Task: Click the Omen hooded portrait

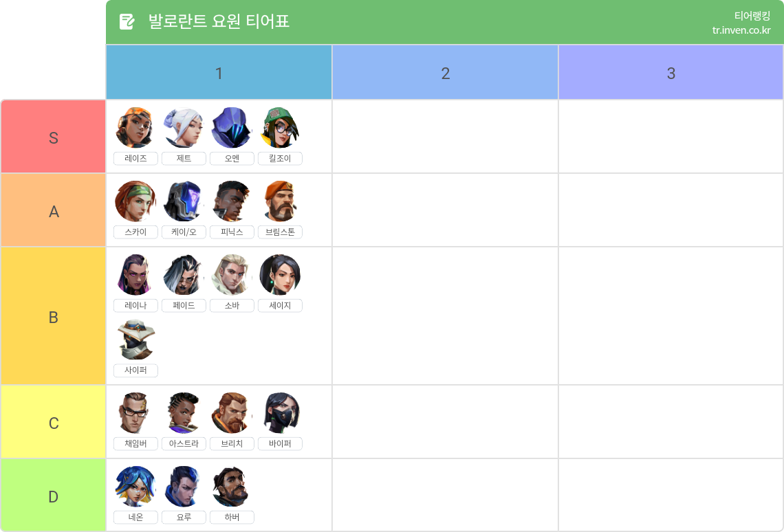Action: coord(232,127)
